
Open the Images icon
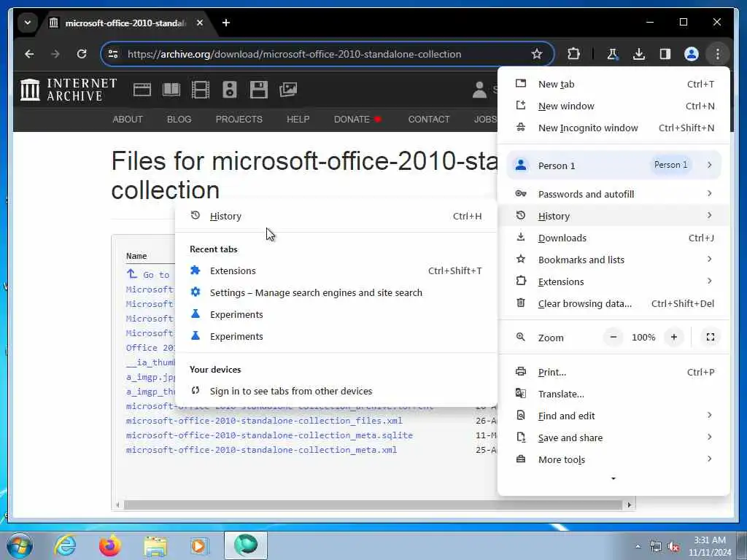click(288, 90)
